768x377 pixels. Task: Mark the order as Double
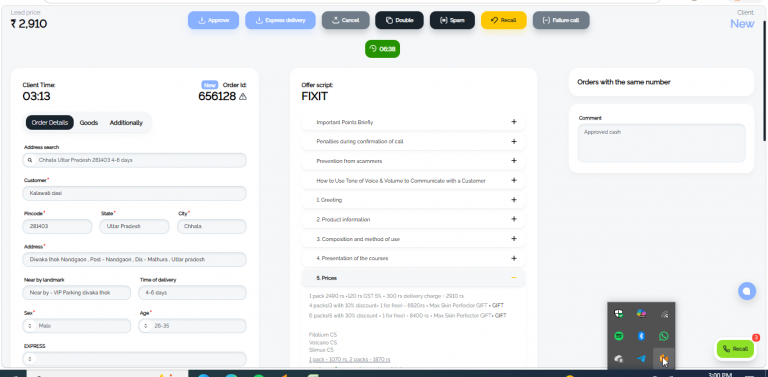click(399, 20)
